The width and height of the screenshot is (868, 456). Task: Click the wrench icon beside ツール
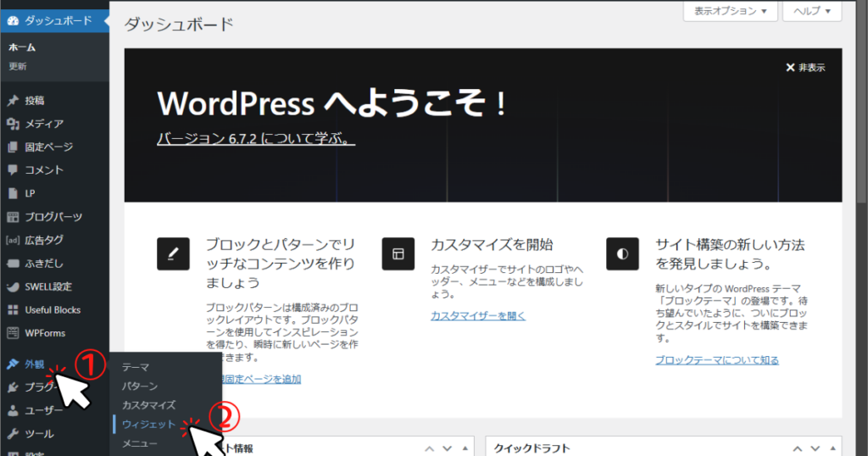(x=13, y=434)
